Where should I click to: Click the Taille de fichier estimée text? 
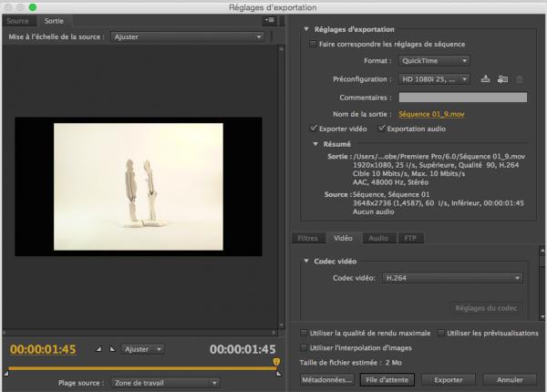[351, 363]
